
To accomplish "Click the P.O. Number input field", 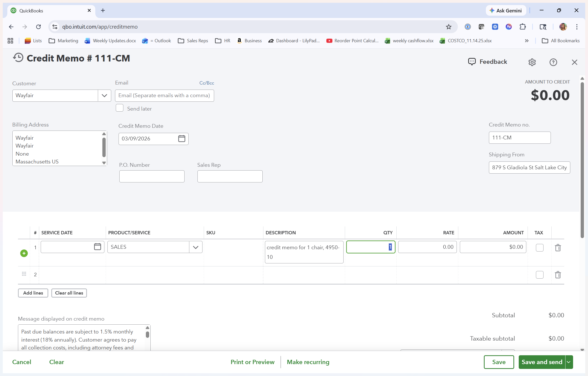I will coord(152,176).
